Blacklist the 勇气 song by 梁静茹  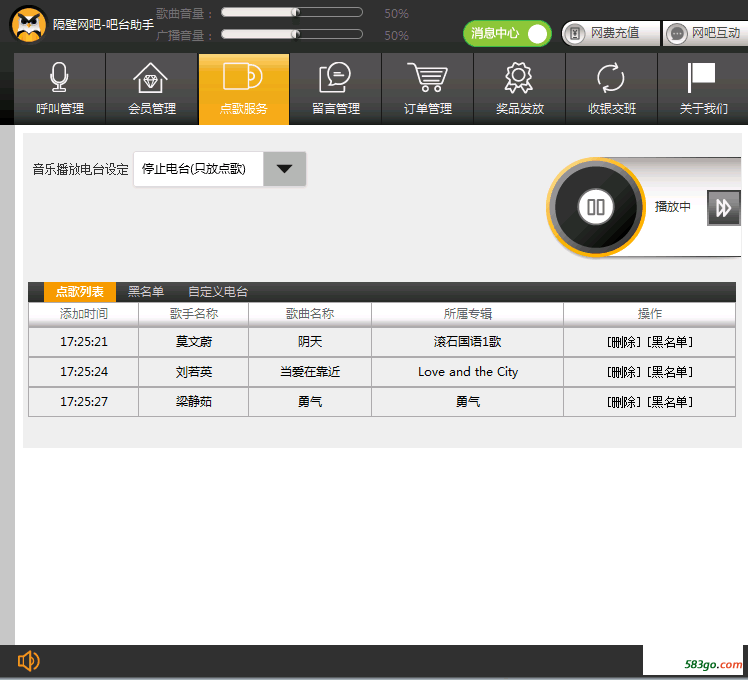pyautogui.click(x=670, y=402)
